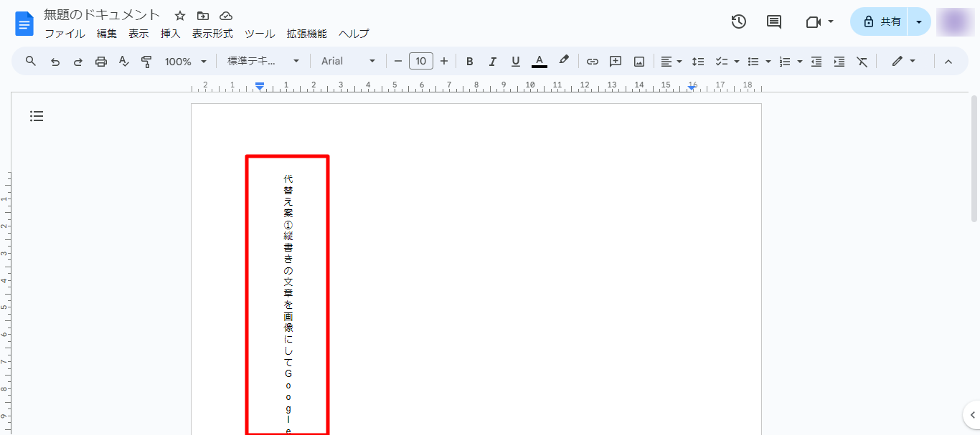The image size is (980, 435).
Task: Open the 拡張機能 menu
Action: click(x=306, y=34)
